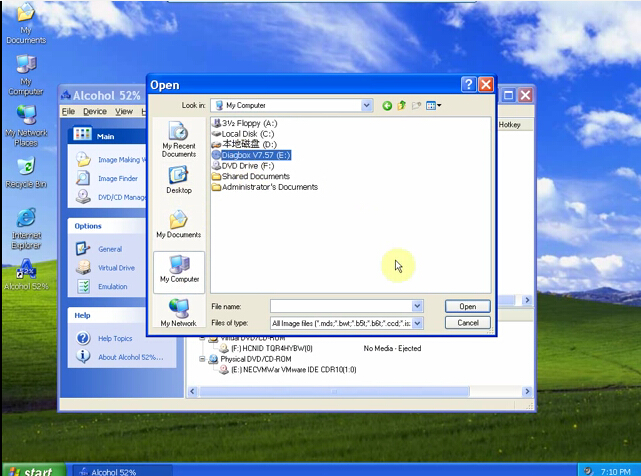Expand the Look in dropdown
The image size is (641, 476).
(x=367, y=106)
